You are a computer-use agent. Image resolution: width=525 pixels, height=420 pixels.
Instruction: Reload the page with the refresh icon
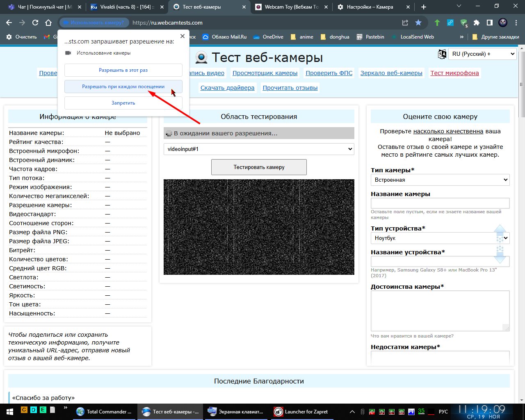(x=35, y=23)
